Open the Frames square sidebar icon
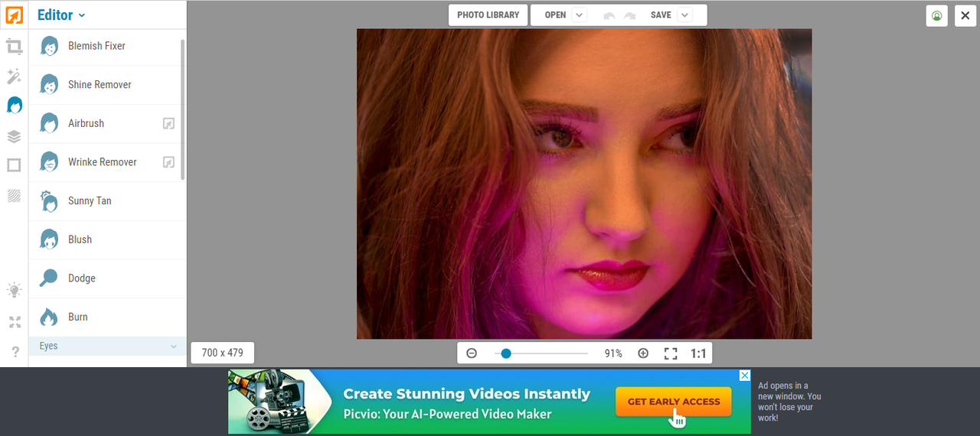Screen dimensions: 980x436 tap(14, 165)
